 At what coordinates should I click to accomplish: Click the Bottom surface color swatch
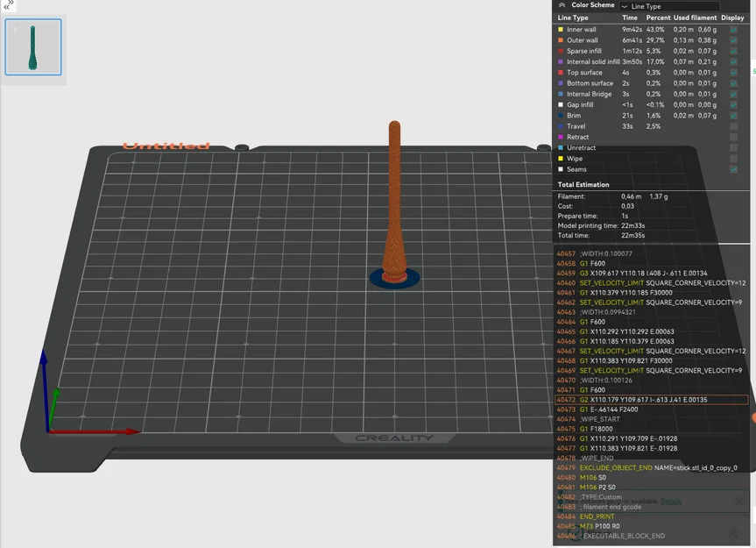click(x=561, y=83)
